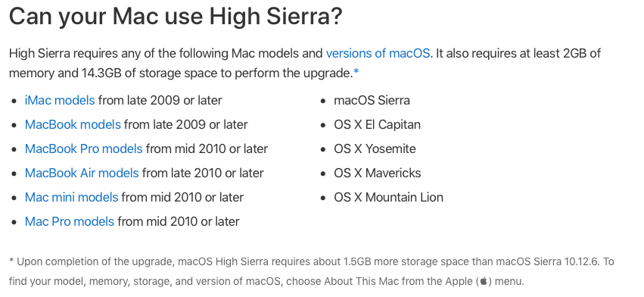Click the Apple logo icon in footnote
Image resolution: width=644 pixels, height=297 pixels.
[x=484, y=282]
